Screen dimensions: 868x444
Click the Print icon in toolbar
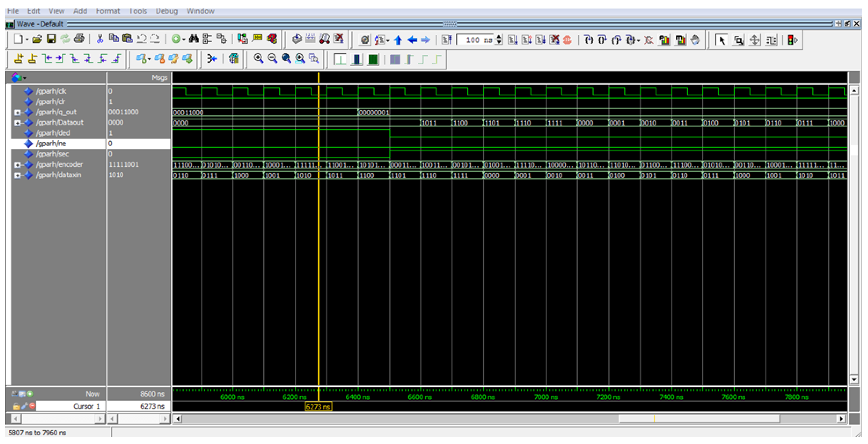79,39
